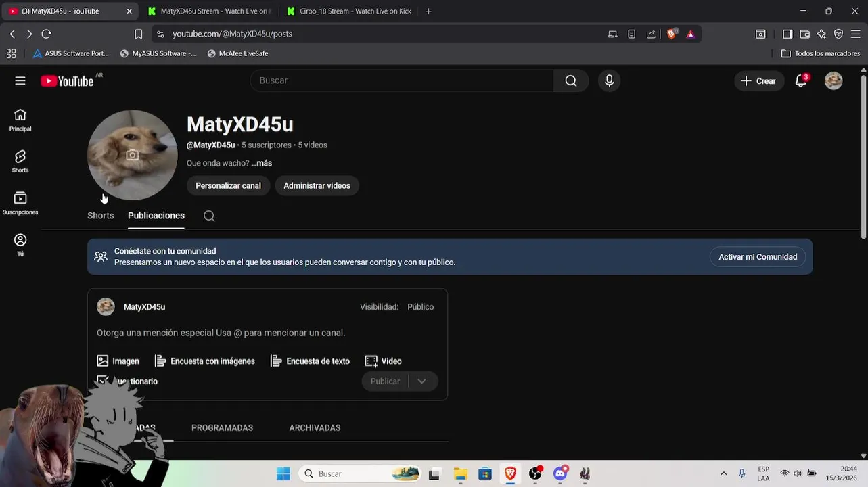Focus the YouTube Buscar search field
The image size is (868, 487).
coord(402,81)
